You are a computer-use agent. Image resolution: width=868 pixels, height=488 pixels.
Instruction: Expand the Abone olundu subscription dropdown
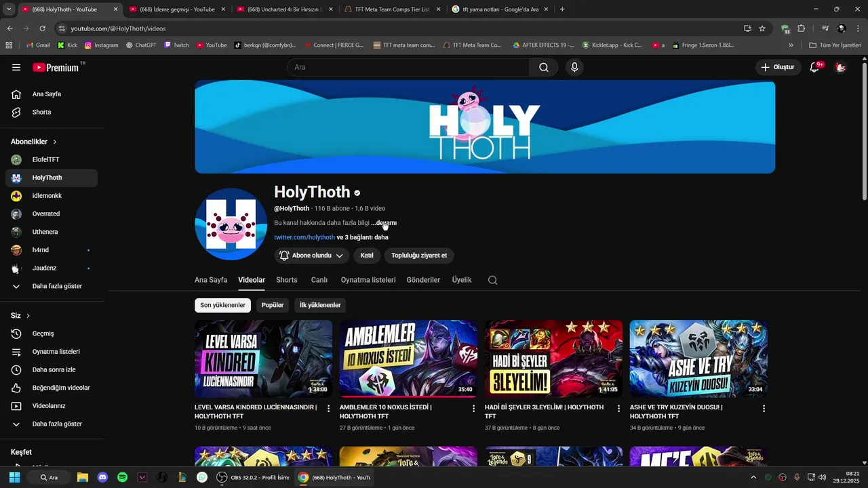(x=312, y=256)
